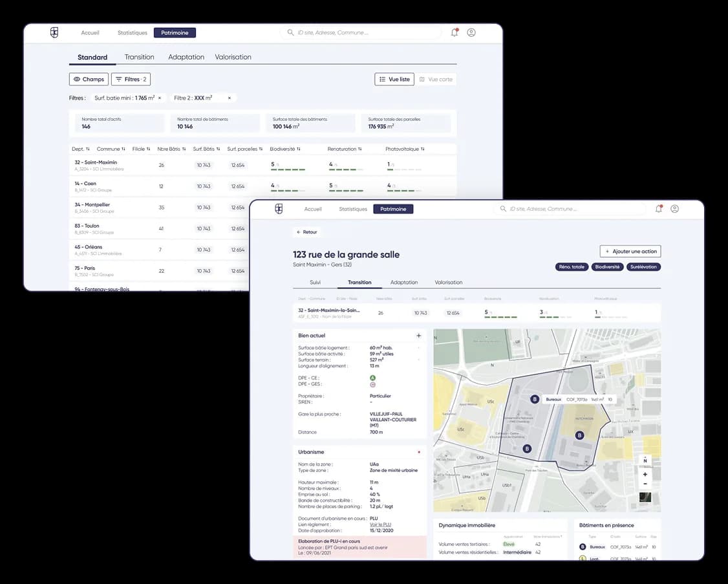Open the user account icon in the back list window

pyautogui.click(x=471, y=32)
